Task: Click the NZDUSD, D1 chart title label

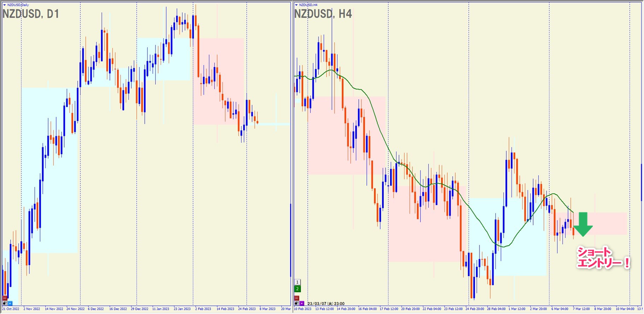Action: pos(31,14)
